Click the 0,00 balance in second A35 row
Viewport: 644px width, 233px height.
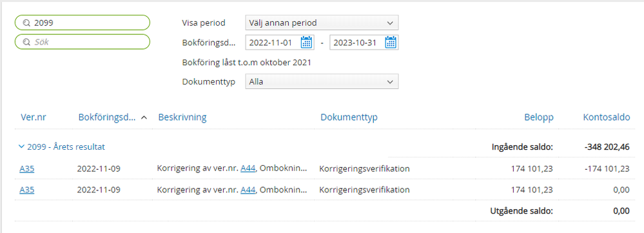coord(621,190)
